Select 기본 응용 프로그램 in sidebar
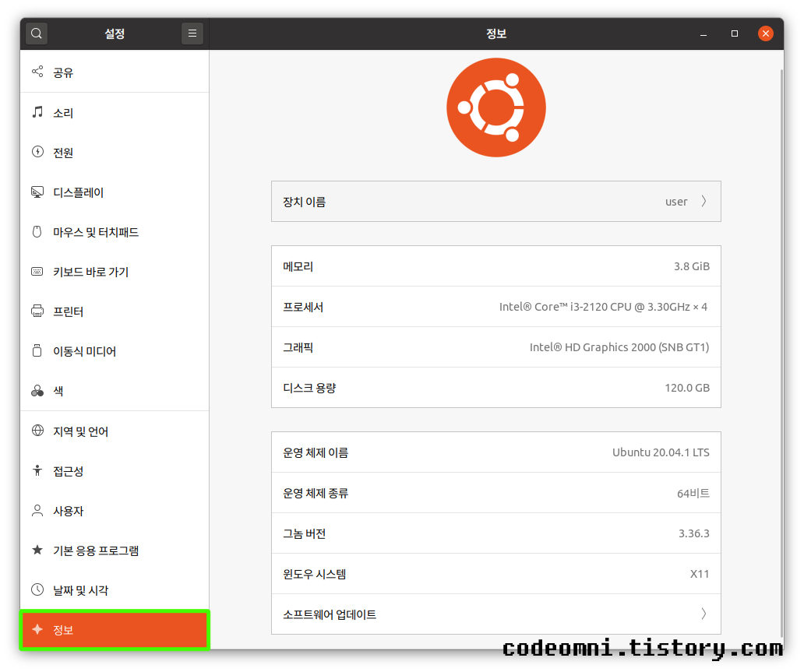Screen dimensions: 804x672 point(115,551)
